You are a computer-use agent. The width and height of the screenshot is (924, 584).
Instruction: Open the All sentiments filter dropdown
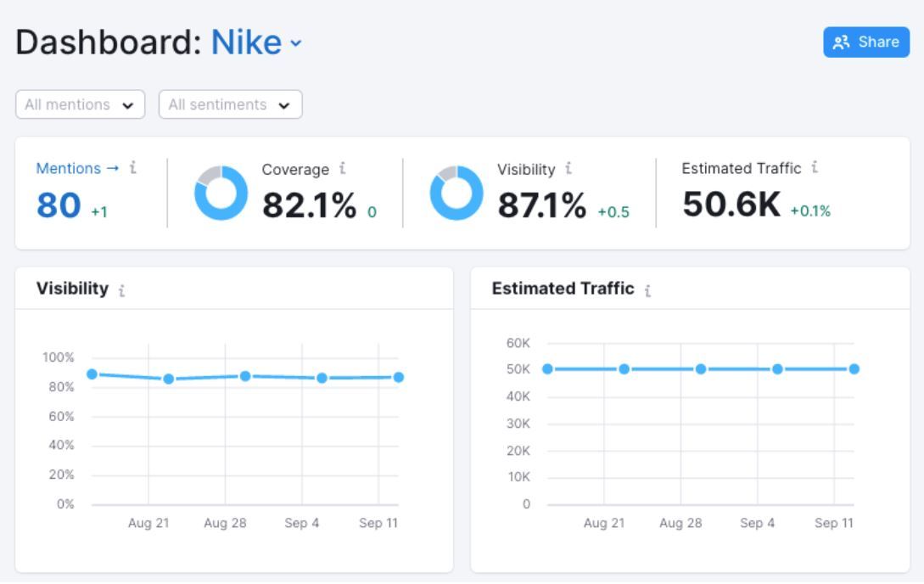pos(231,104)
